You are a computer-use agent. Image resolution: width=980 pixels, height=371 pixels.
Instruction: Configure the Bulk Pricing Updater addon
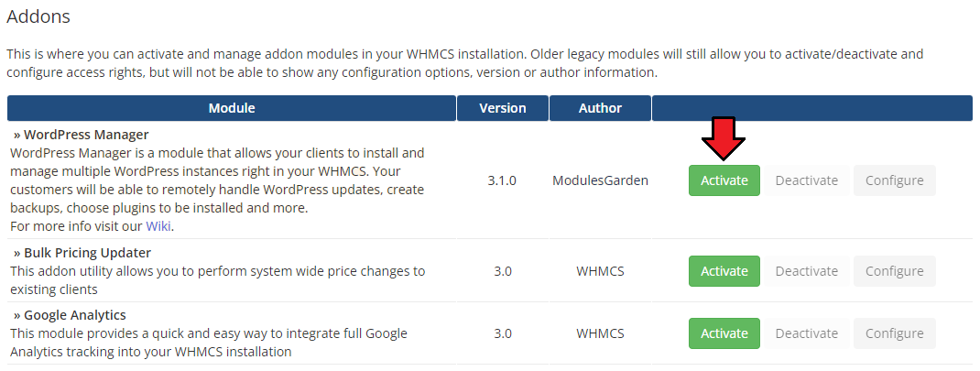[x=894, y=271]
